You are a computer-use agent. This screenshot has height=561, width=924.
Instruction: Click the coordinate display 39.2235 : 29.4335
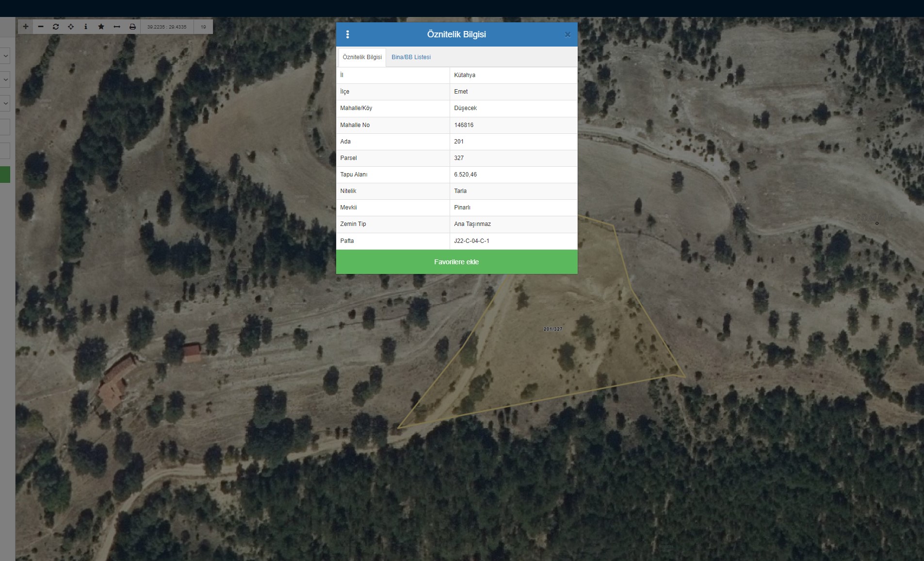tap(167, 27)
